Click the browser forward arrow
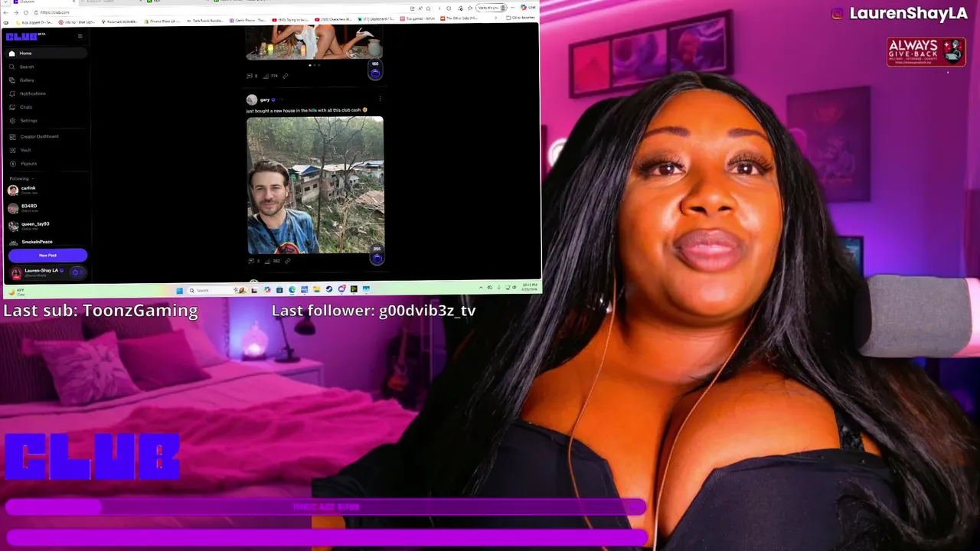The height and width of the screenshot is (551, 980). tap(16, 13)
